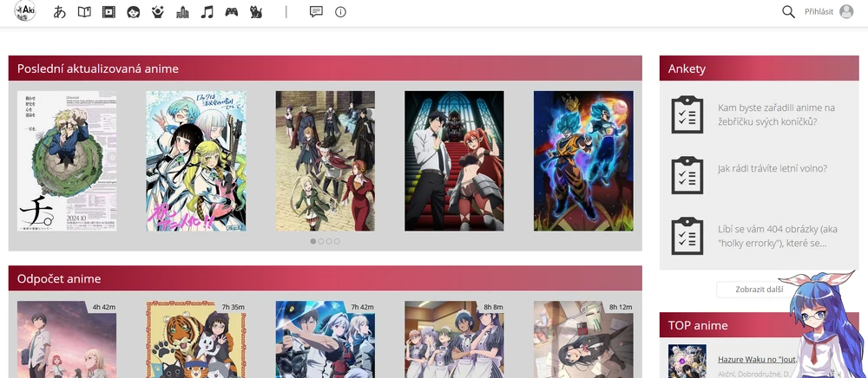Open the open-book manga icon
Image resolution: width=868 pixels, height=378 pixels.
click(84, 12)
